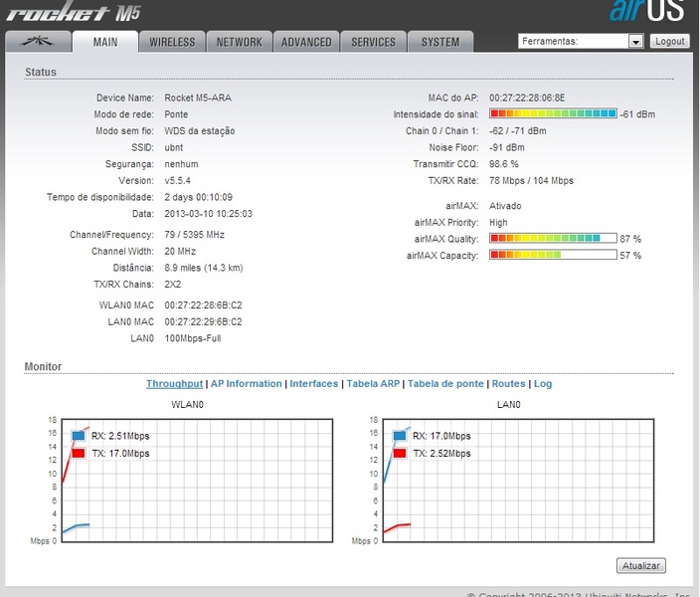Switch to the MAIN tab
Screen dimensions: 700x597
[x=105, y=42]
